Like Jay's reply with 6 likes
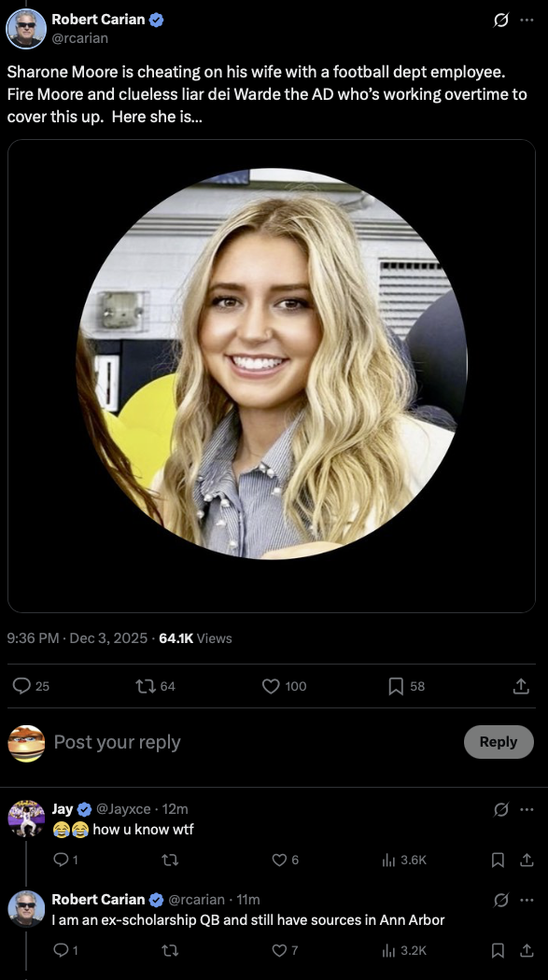Screen dimensions: 548x980 tap(286, 860)
